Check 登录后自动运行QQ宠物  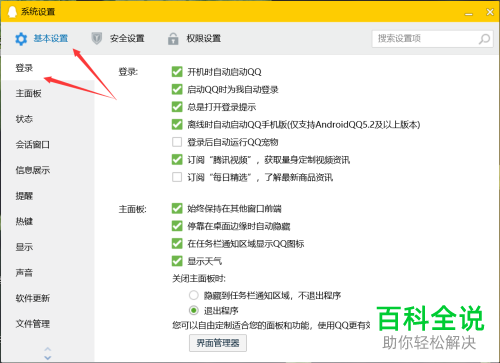(177, 142)
